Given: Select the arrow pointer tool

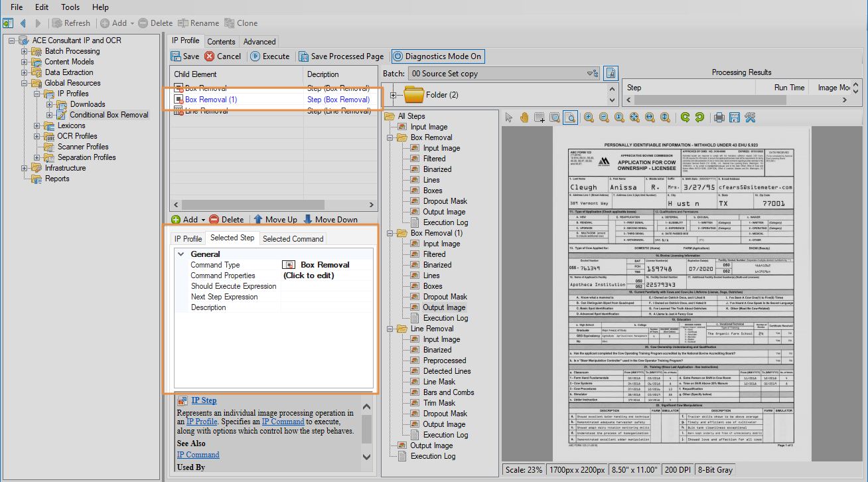Looking at the screenshot, I should coord(509,118).
